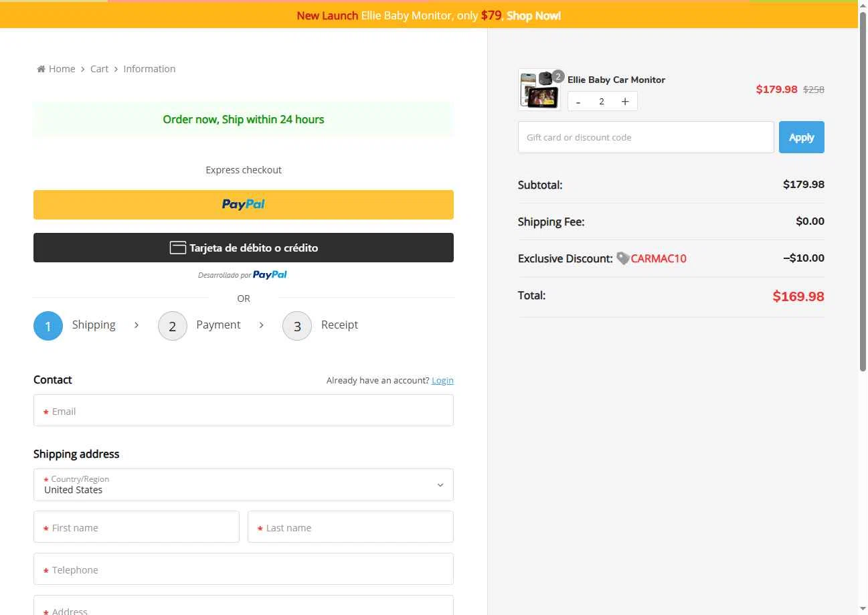Focus the Last name field

click(351, 527)
